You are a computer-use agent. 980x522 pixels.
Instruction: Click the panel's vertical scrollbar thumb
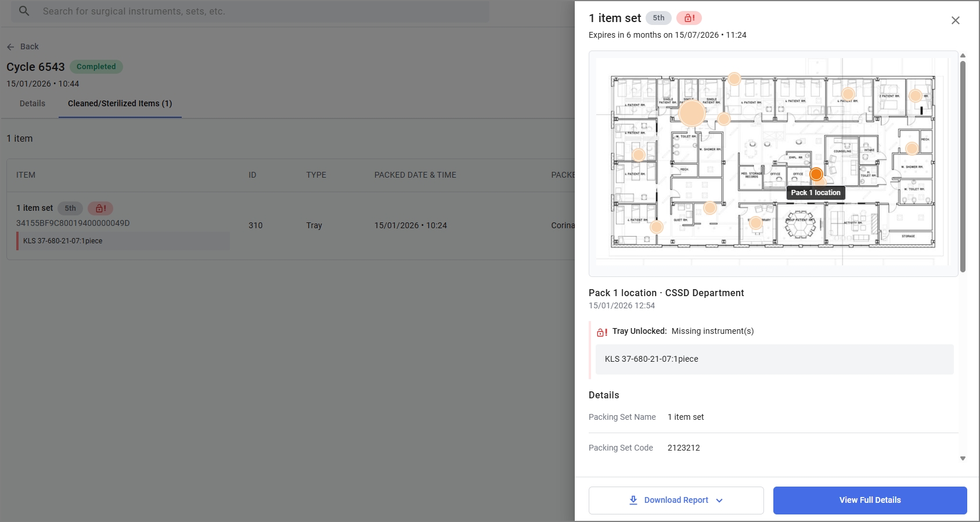click(x=963, y=167)
